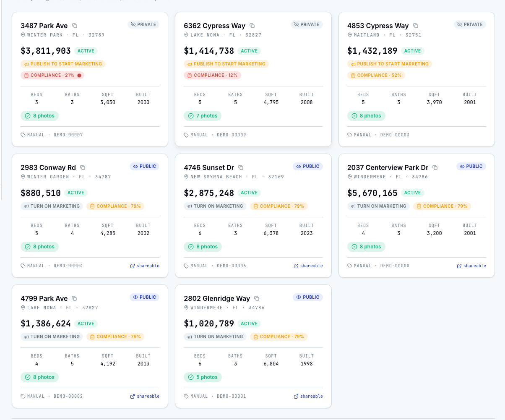505x420 pixels.
Task: Toggle PUBLIC visibility badge on 4799 Park Ave
Action: (144, 297)
